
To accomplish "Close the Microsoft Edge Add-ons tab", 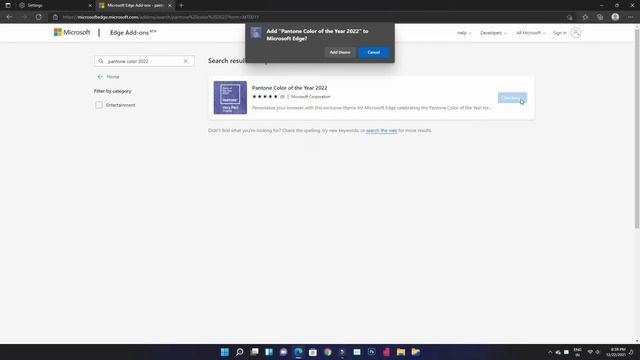I will [x=170, y=5].
